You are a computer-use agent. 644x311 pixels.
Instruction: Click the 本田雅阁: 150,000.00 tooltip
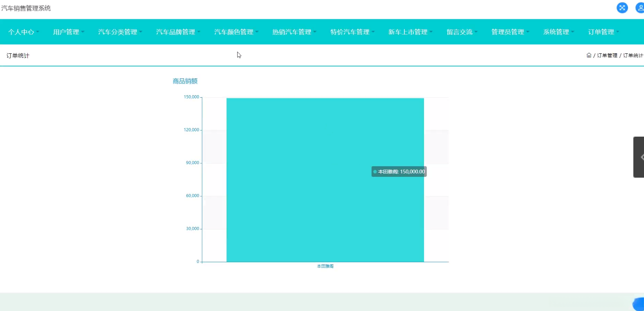399,172
